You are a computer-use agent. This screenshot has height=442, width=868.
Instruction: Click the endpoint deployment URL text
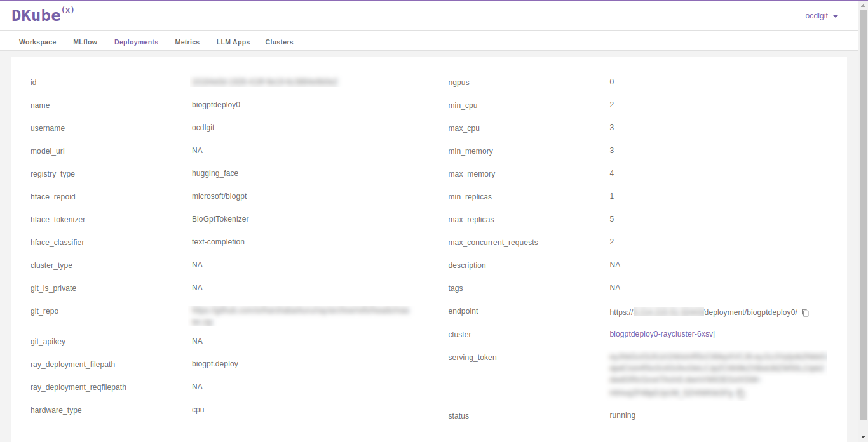(703, 312)
